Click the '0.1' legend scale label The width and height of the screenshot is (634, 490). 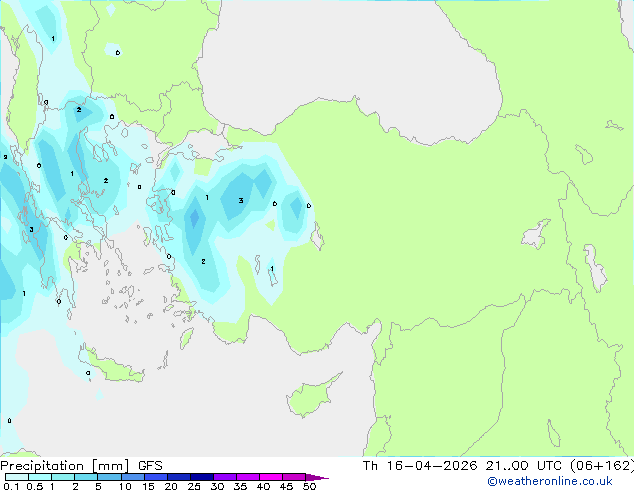point(11,486)
